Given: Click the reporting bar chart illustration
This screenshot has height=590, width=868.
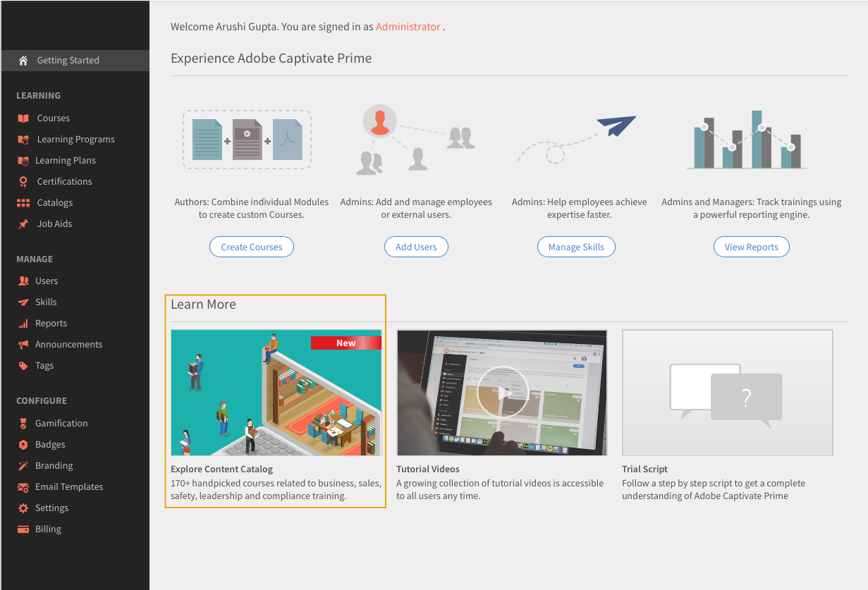Looking at the screenshot, I should [x=747, y=140].
